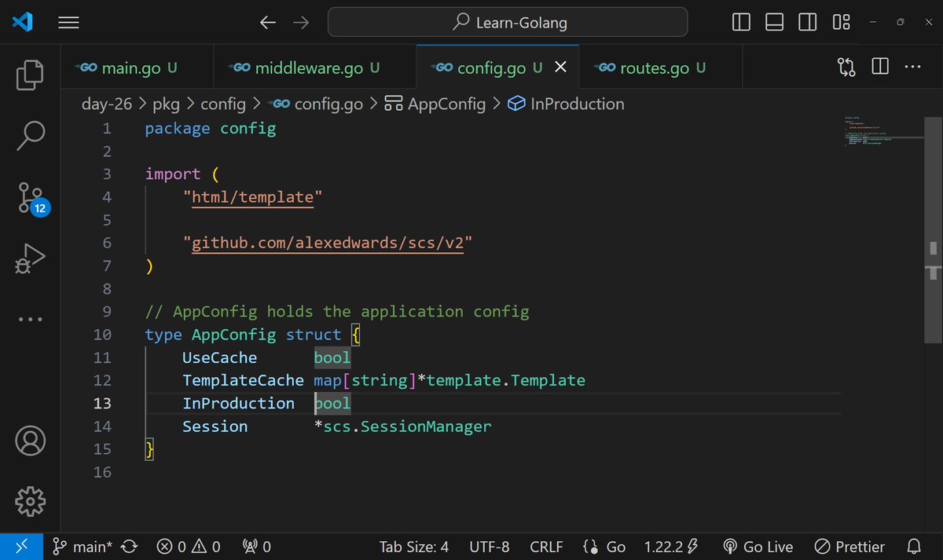Split the editor to the right

880,68
